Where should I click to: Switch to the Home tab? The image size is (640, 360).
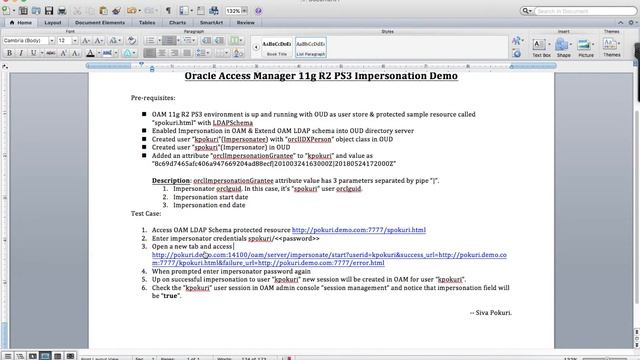(x=21, y=22)
